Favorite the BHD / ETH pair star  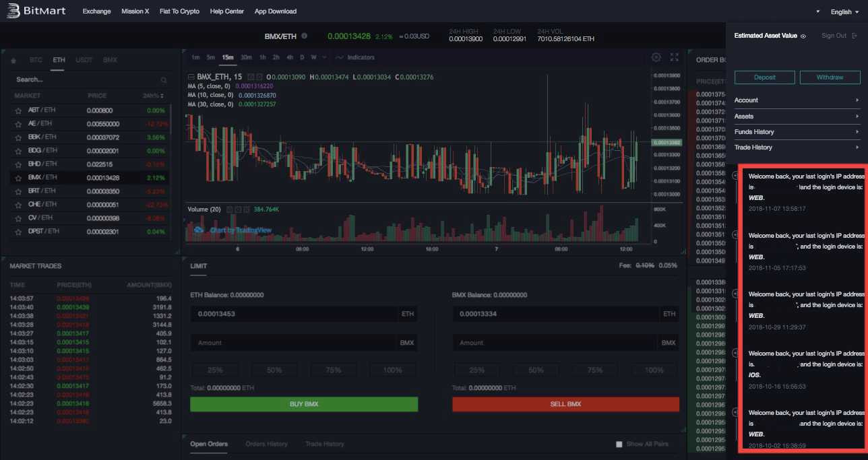18,164
